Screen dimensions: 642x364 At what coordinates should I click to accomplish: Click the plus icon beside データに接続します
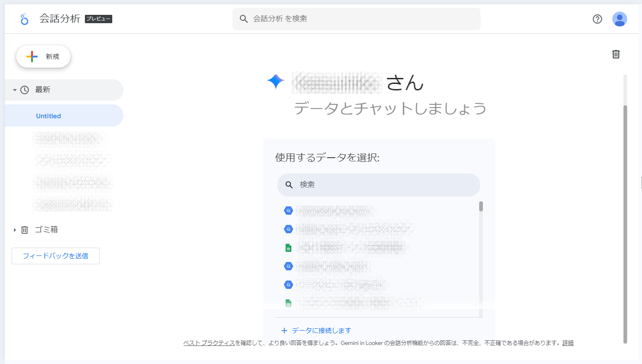tap(284, 331)
